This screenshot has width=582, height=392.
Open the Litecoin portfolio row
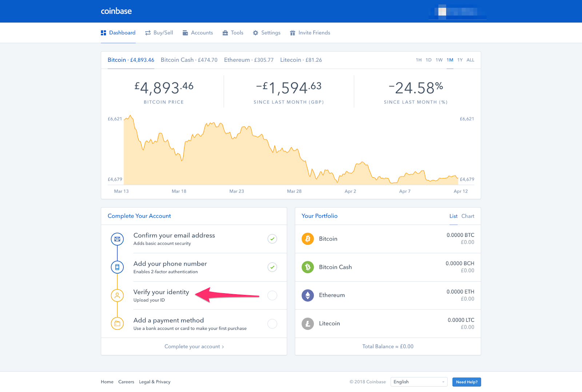coord(388,323)
